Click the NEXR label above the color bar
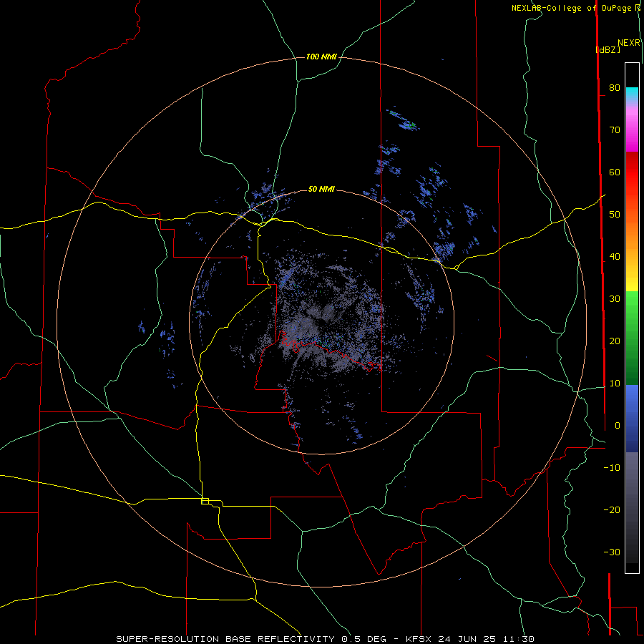644x644 pixels. [629, 43]
